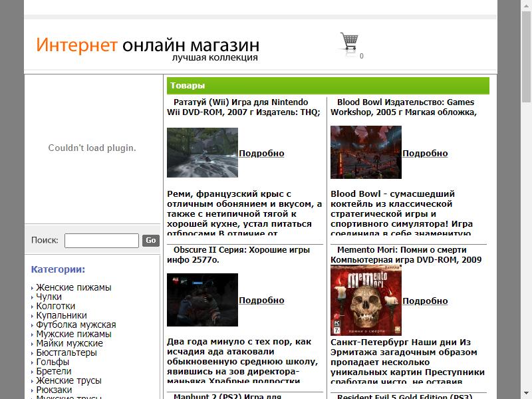Open the Мужские пижамы category

pos(74,334)
